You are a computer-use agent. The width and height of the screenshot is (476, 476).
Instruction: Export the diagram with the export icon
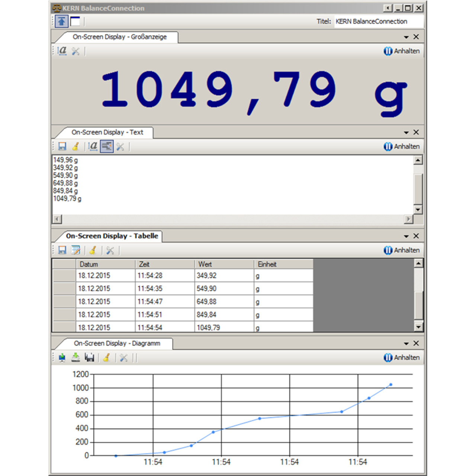point(75,357)
